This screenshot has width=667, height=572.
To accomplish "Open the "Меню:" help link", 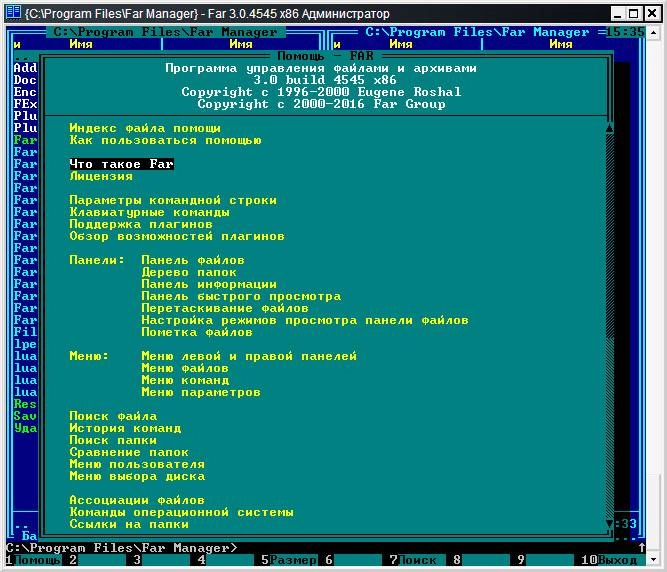I will [x=89, y=356].
